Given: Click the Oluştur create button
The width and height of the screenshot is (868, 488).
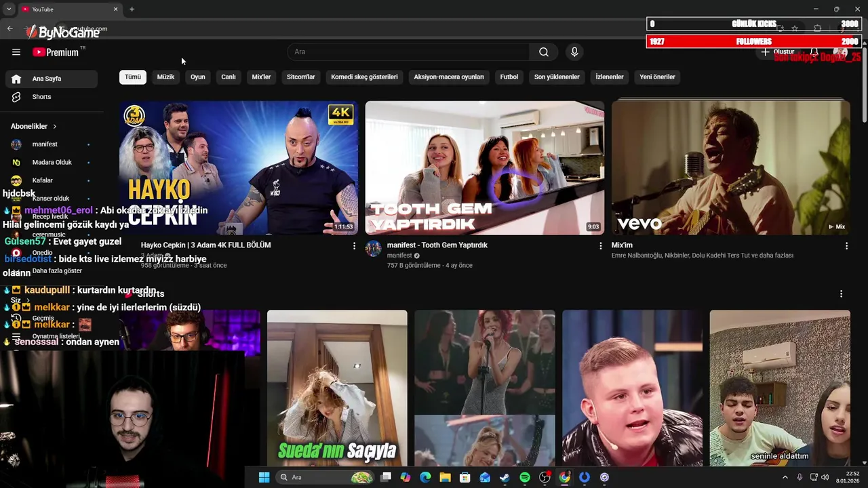Looking at the screenshot, I should tap(778, 52).
